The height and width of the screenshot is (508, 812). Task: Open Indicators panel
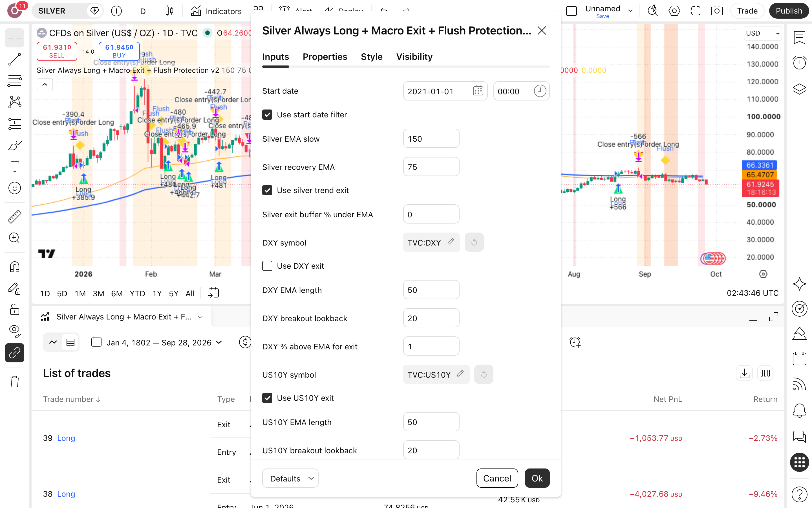pos(217,11)
